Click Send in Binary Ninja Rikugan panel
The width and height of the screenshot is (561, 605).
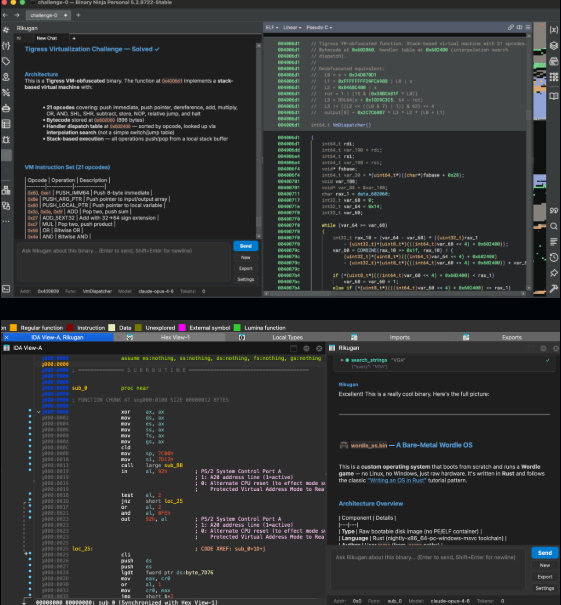tap(246, 246)
